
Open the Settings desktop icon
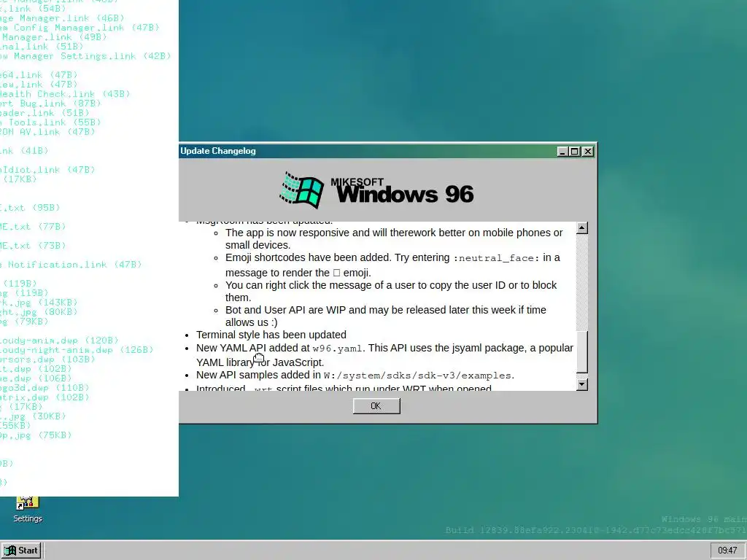coord(27,510)
